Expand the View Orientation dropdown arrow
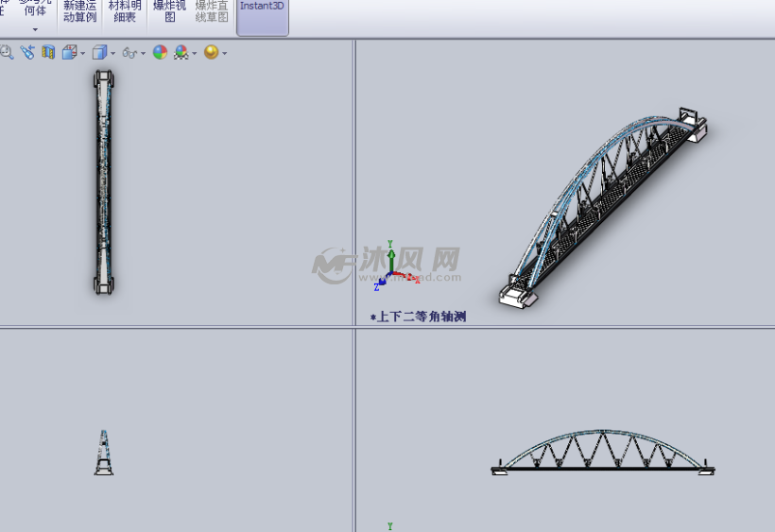775x532 pixels. 82,53
